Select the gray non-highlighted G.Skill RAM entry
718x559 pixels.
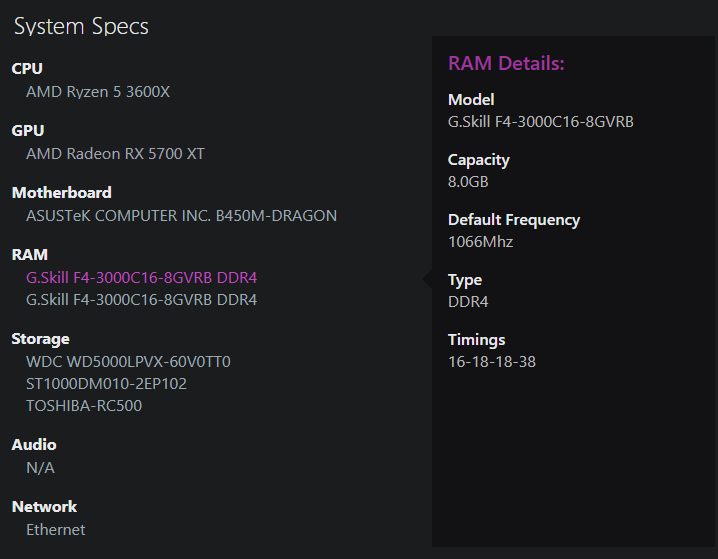click(x=141, y=299)
